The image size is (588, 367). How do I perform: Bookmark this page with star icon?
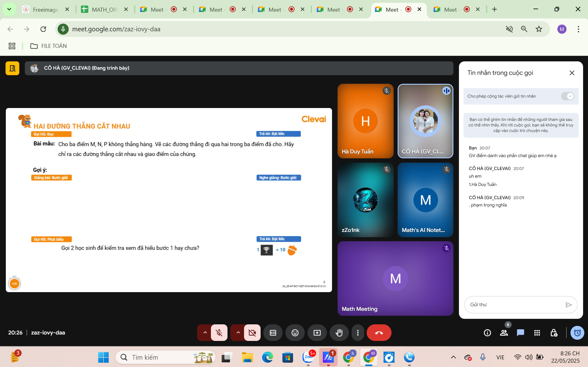click(539, 29)
